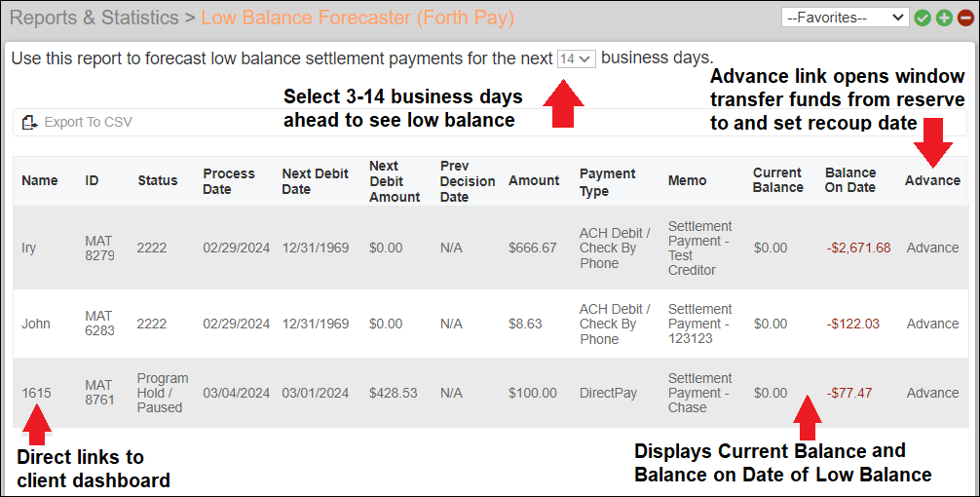Sort by Current Balance column header
Screen dimensions: 980x497
pos(777,180)
